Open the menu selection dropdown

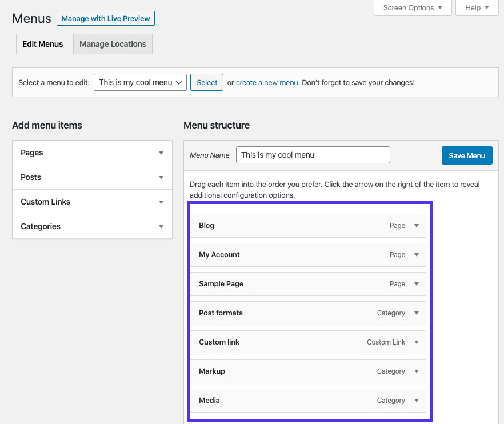140,82
